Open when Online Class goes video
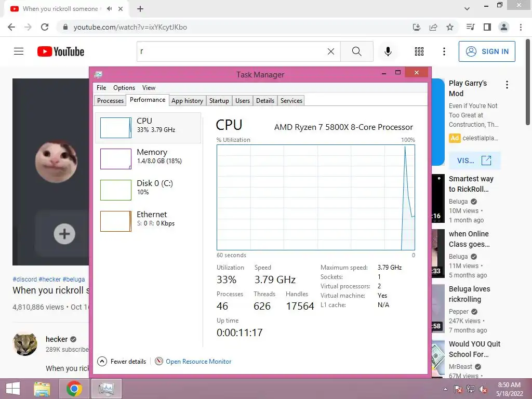Screen dimensions: 532x399 pos(469,239)
